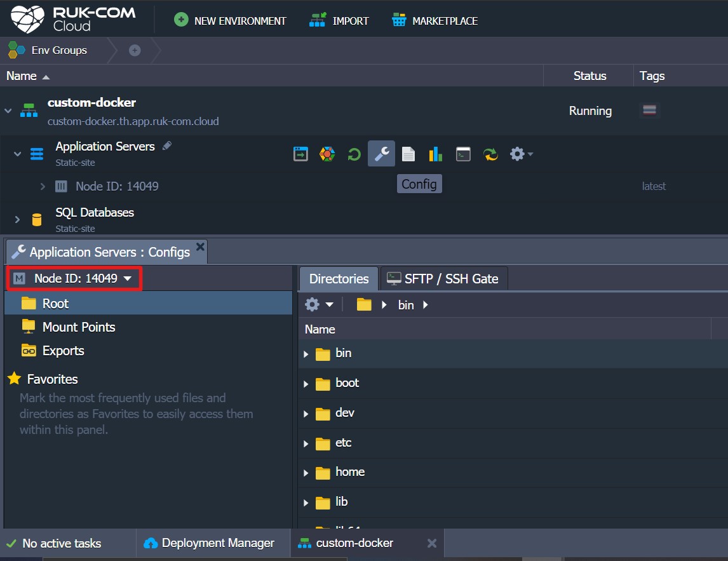
Task: Open environment in browser
Action: pos(300,154)
